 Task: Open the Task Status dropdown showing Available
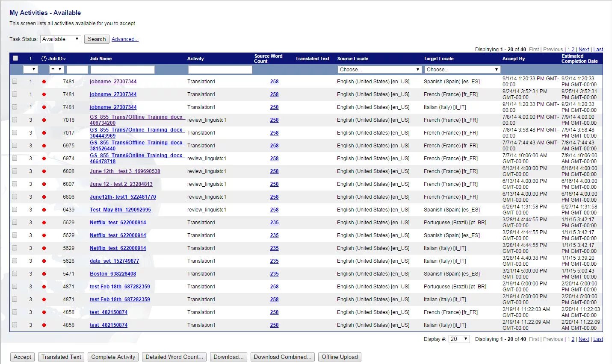60,39
